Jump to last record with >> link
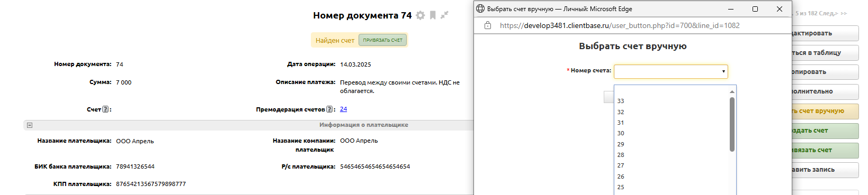The height and width of the screenshot is (195, 868). [844, 13]
